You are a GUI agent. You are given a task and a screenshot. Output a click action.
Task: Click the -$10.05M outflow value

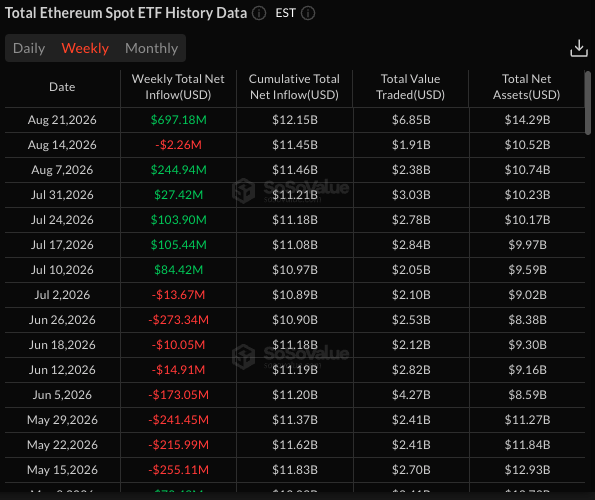(178, 345)
